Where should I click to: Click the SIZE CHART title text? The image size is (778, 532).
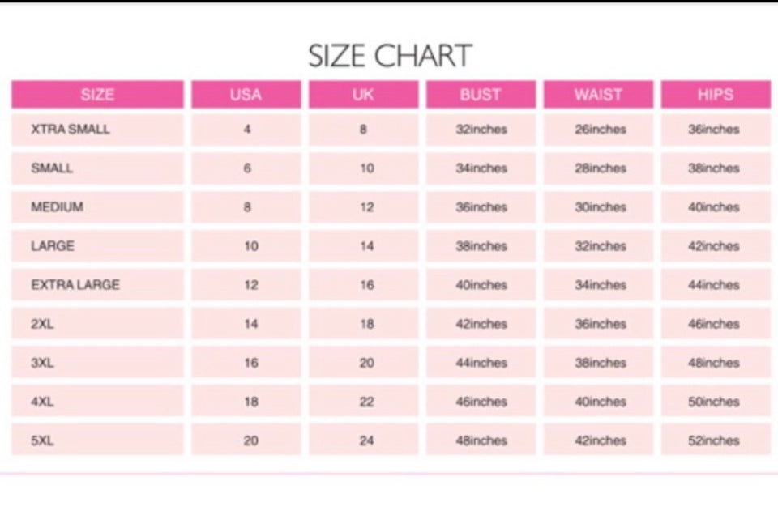coord(390,56)
